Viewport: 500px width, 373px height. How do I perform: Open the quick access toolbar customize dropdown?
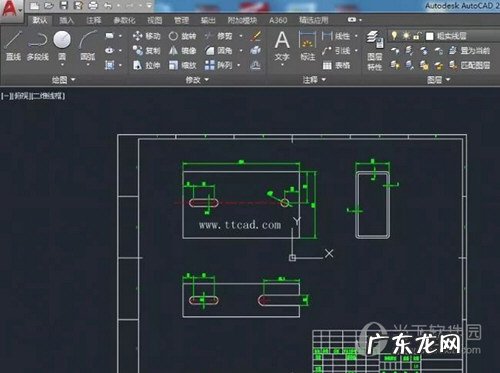click(x=149, y=6)
